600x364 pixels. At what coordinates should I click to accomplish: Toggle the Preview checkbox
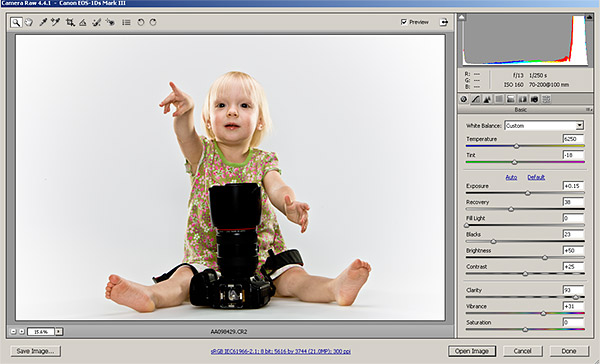(404, 22)
